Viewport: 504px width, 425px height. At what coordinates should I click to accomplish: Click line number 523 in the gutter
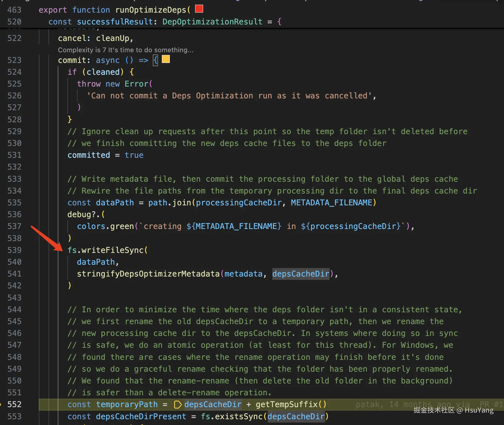coord(14,60)
